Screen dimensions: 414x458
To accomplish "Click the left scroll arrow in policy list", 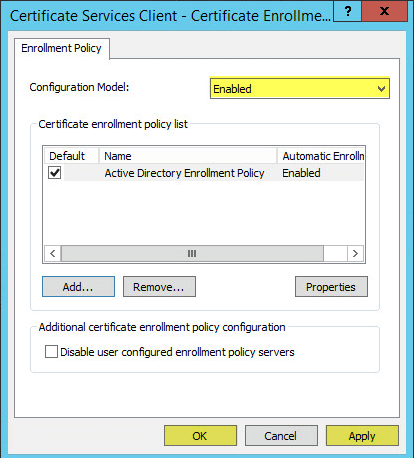I will pyautogui.click(x=53, y=254).
